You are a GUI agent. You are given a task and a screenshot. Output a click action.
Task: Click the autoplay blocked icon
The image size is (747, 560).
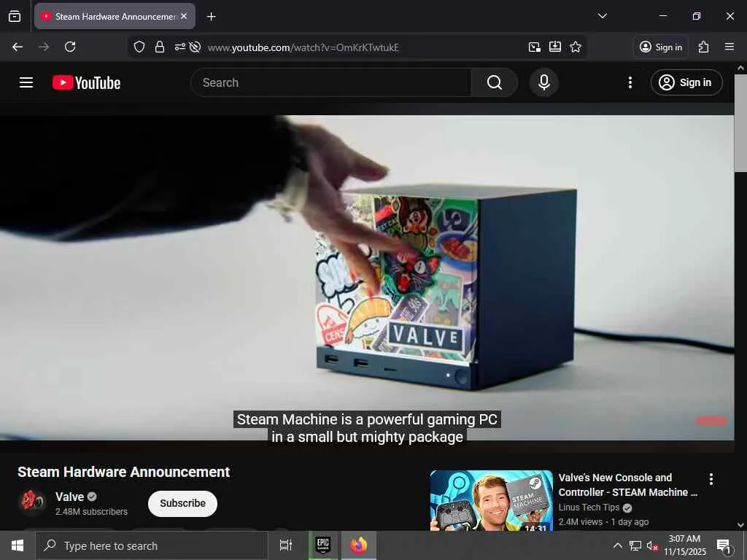tap(194, 47)
